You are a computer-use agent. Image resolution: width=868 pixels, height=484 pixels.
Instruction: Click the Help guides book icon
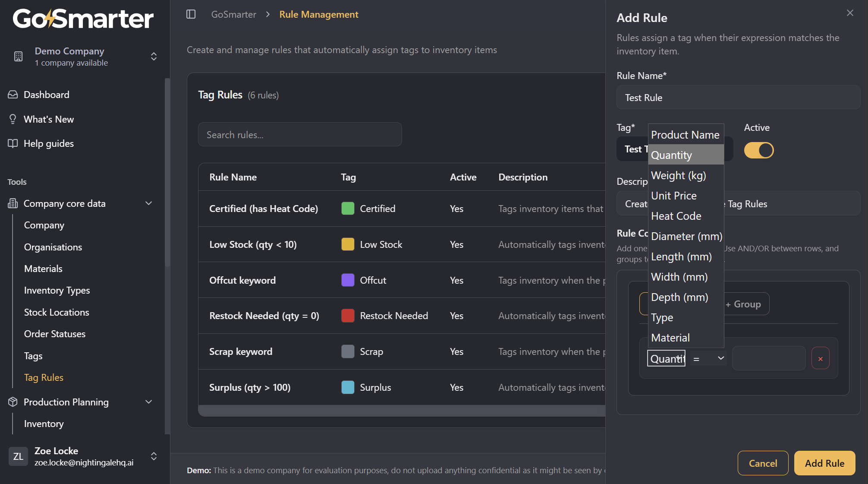tap(13, 143)
